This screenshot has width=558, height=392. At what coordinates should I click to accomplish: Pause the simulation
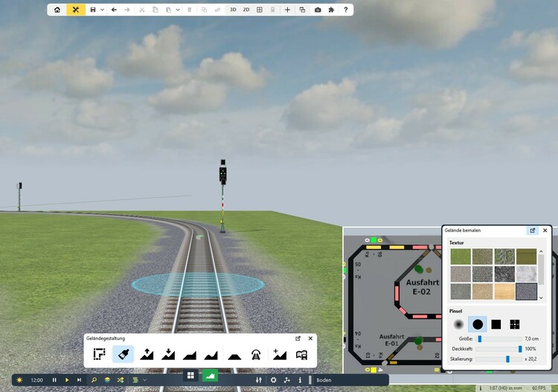click(x=54, y=380)
